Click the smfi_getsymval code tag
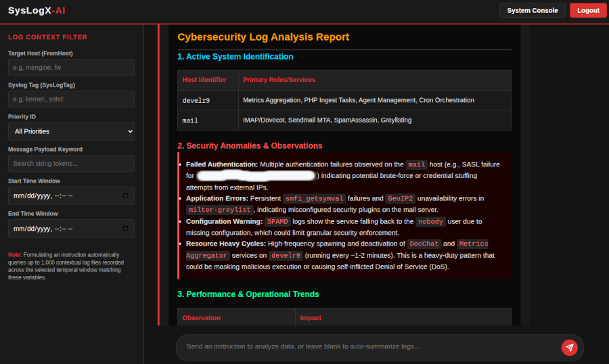 314,198
